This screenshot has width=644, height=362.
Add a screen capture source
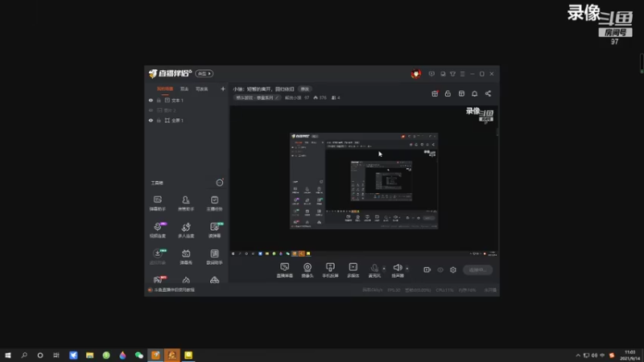pos(285,270)
